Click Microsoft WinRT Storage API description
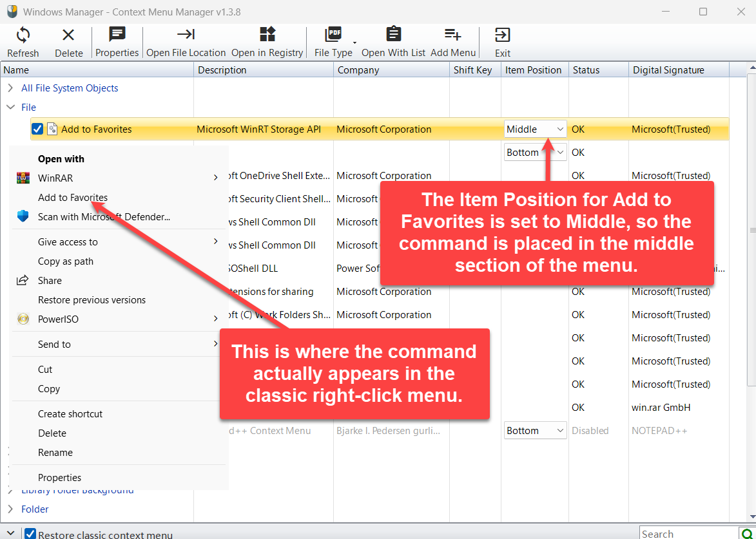Viewport: 756px width, 539px height. pyautogui.click(x=258, y=129)
